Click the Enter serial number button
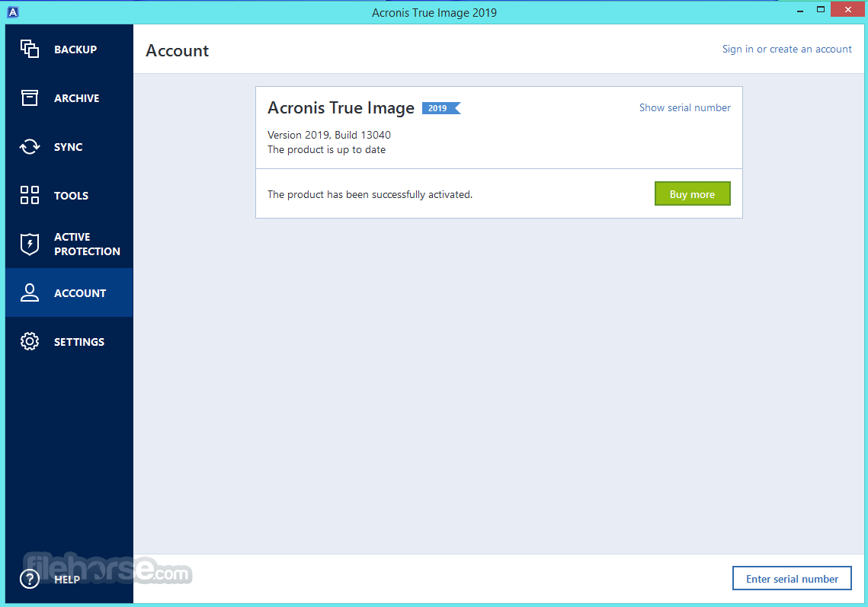Screen dimensions: 868x607 pyautogui.click(x=792, y=578)
